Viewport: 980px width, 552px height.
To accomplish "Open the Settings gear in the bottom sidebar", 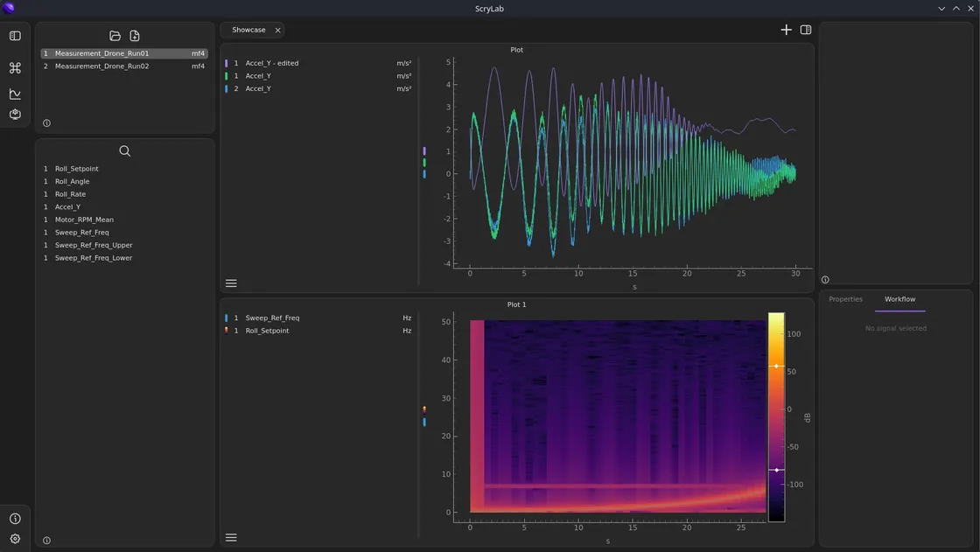I will point(14,540).
